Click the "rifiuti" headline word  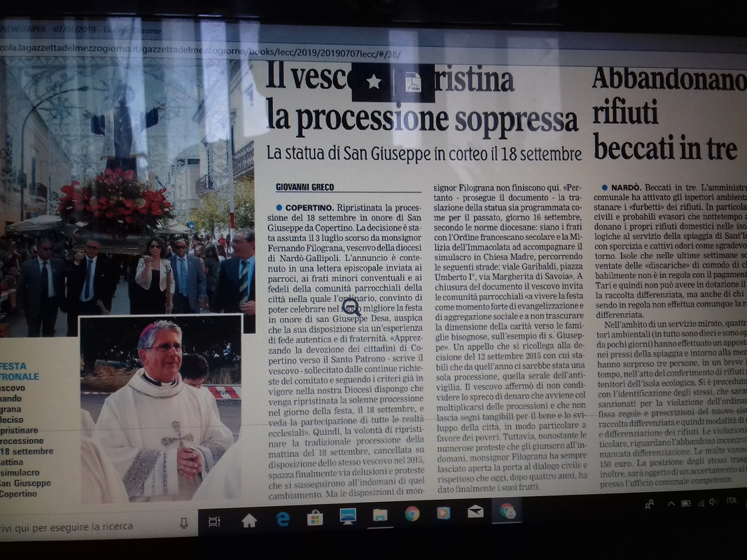coord(625,112)
